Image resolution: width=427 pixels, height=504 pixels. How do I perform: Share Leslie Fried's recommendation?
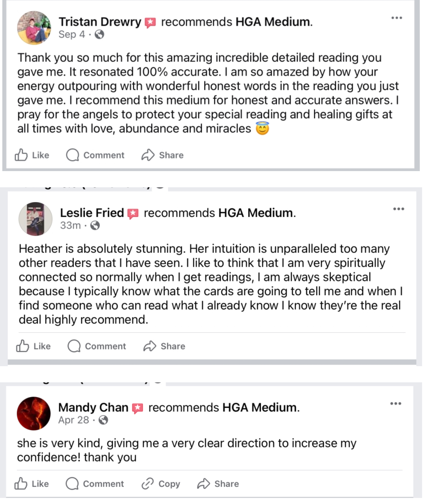point(164,346)
